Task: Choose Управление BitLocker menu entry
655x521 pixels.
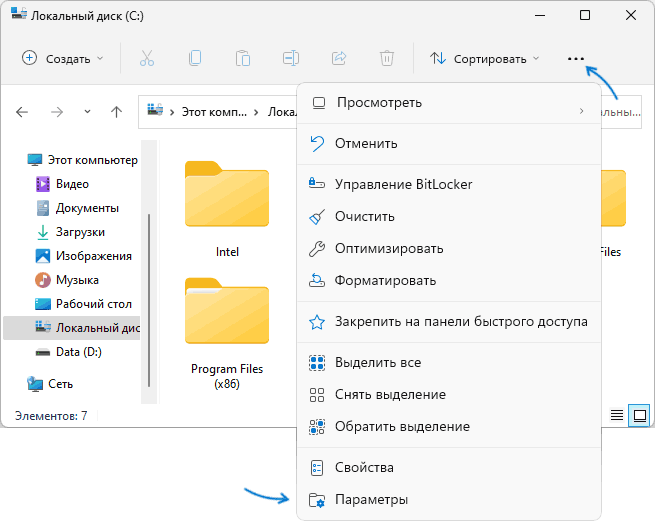Action: coord(449,184)
